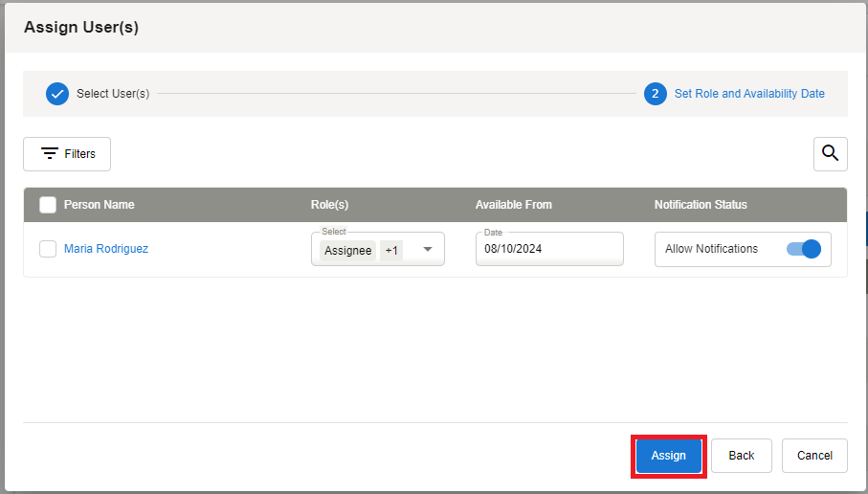
Task: Click the magnifying glass search icon
Action: click(x=830, y=153)
